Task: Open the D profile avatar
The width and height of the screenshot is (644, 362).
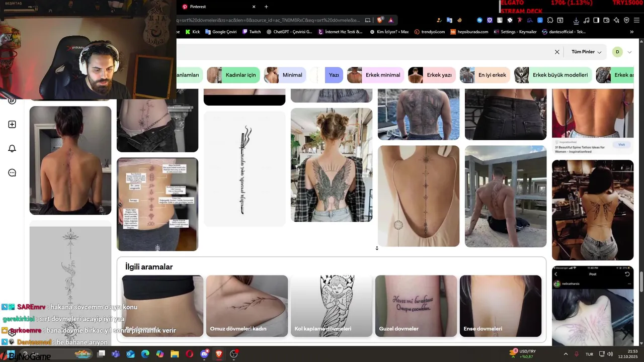Action: tap(617, 52)
